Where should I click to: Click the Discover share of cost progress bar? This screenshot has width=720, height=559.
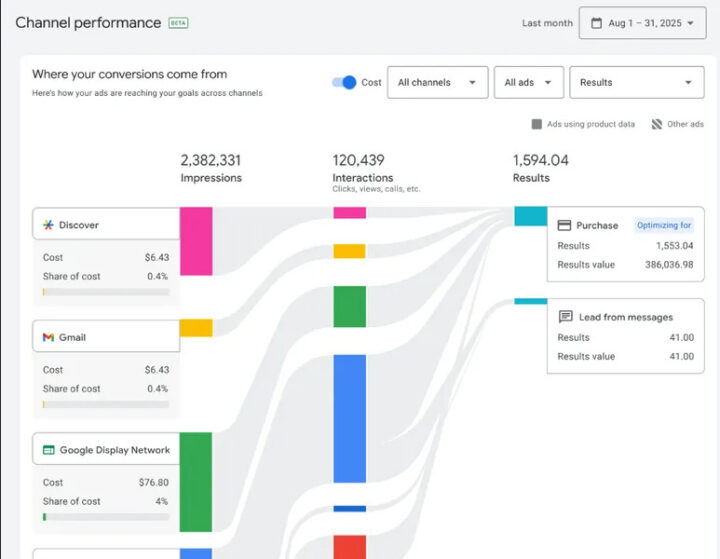106,292
